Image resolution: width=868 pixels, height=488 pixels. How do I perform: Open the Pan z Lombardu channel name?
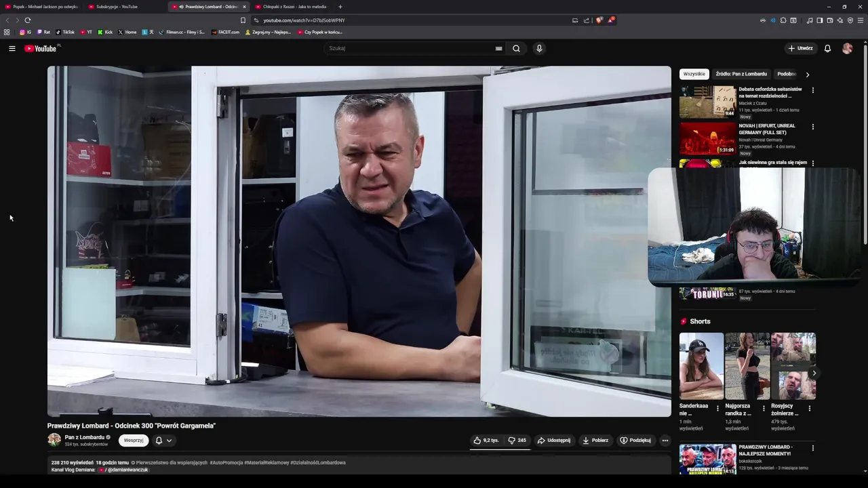(x=85, y=437)
